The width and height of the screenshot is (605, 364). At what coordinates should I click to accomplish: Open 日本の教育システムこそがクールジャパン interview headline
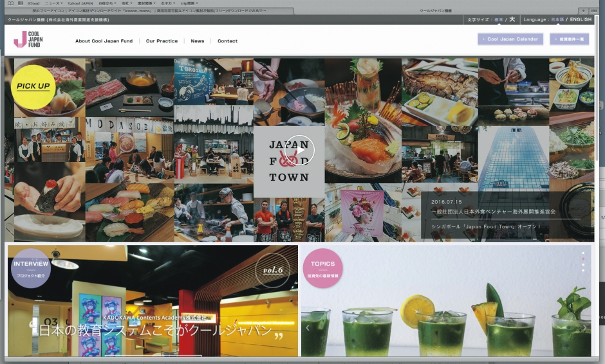pos(156,331)
